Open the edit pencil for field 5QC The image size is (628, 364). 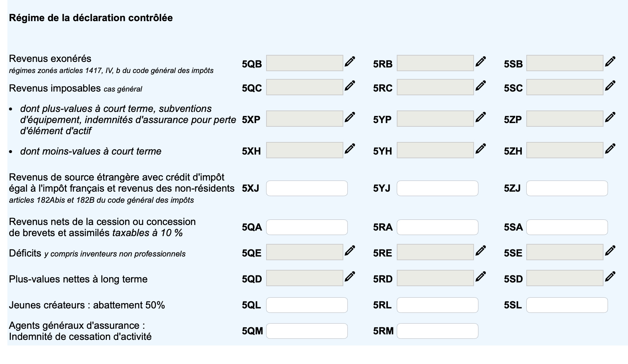click(350, 86)
